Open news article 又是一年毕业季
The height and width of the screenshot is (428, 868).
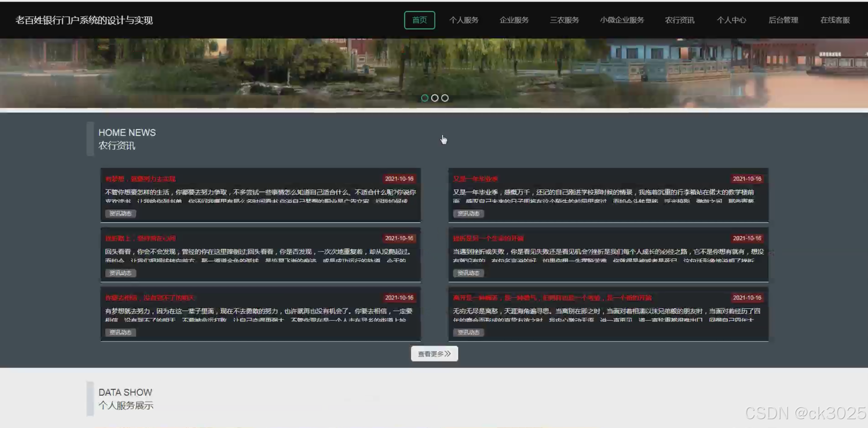coord(475,179)
